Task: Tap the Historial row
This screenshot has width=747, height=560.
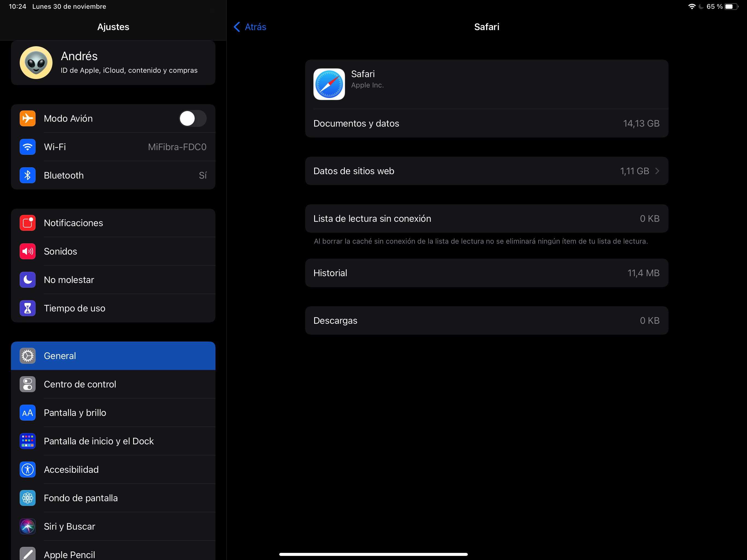Action: tap(486, 273)
